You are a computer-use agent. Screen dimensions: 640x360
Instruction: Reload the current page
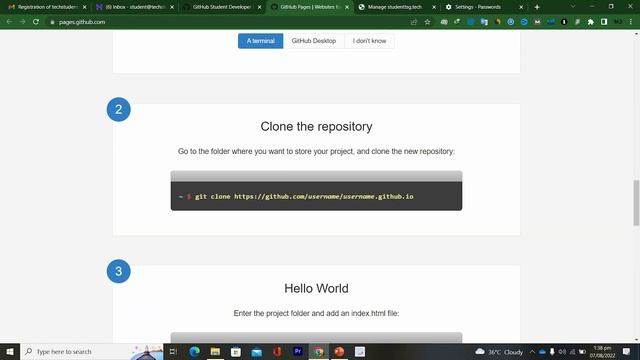pos(36,22)
